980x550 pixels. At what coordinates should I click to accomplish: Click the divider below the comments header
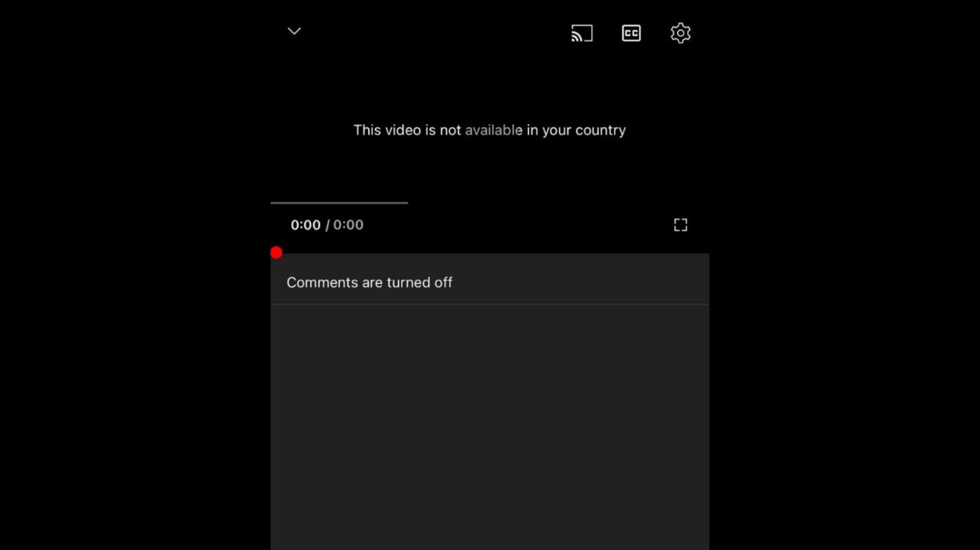(x=490, y=304)
